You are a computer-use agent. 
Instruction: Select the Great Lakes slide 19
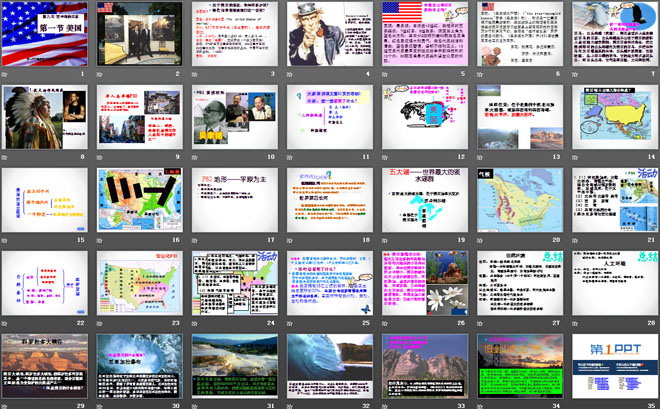tap(423, 200)
